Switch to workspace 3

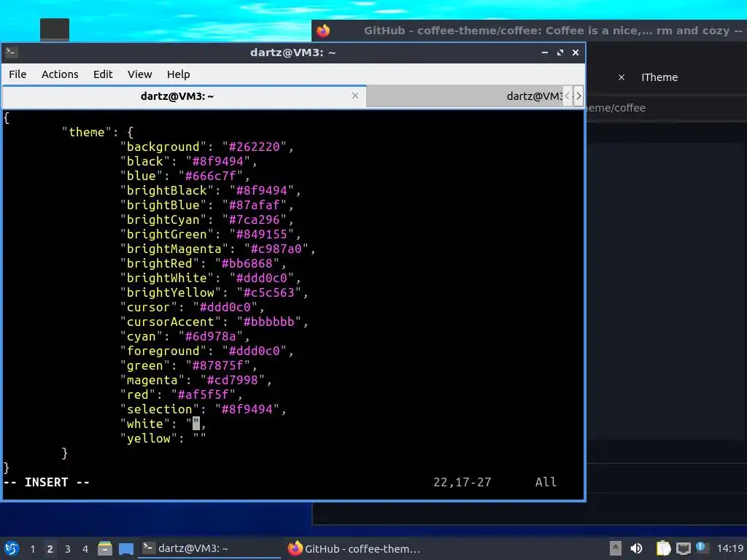click(x=68, y=549)
